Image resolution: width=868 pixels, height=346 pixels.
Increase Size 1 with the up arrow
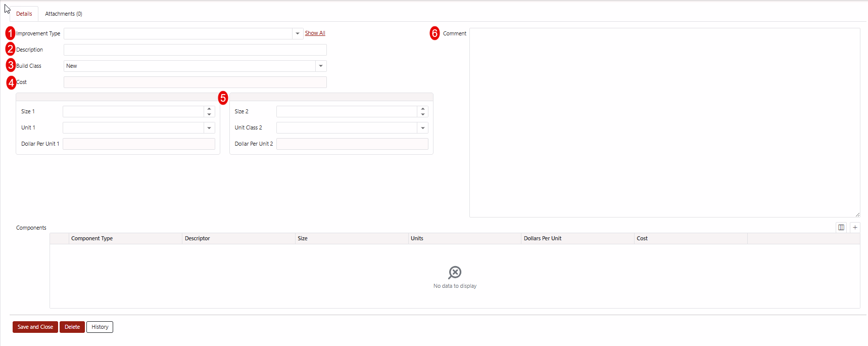[x=209, y=109]
